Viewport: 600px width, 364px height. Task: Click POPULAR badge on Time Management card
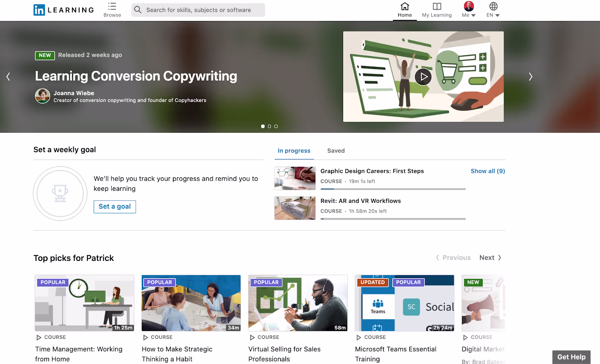pyautogui.click(x=53, y=282)
